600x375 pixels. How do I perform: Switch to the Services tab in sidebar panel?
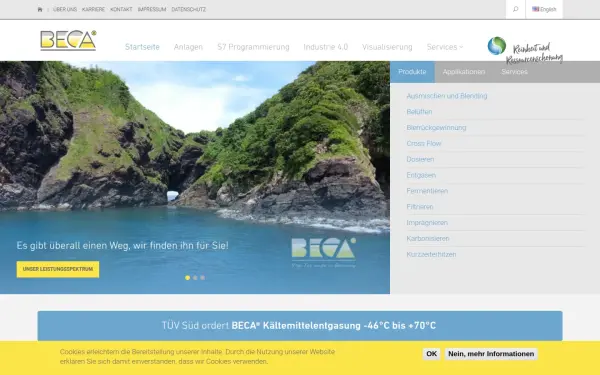pos(514,72)
